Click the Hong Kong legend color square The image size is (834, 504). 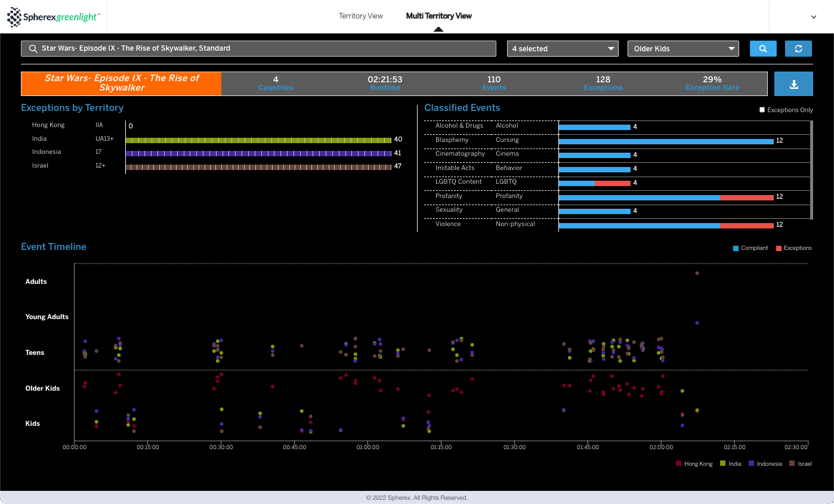(x=679, y=463)
